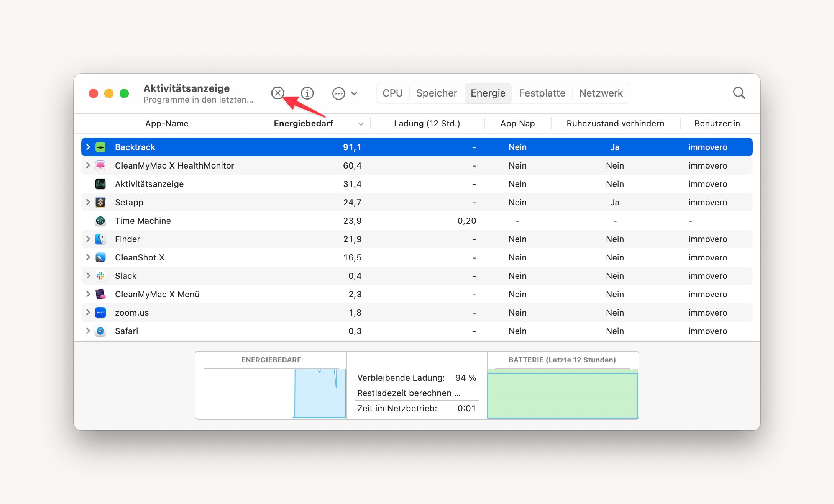Switch to the CPU tab
Screen dimensions: 834x504
click(x=393, y=93)
